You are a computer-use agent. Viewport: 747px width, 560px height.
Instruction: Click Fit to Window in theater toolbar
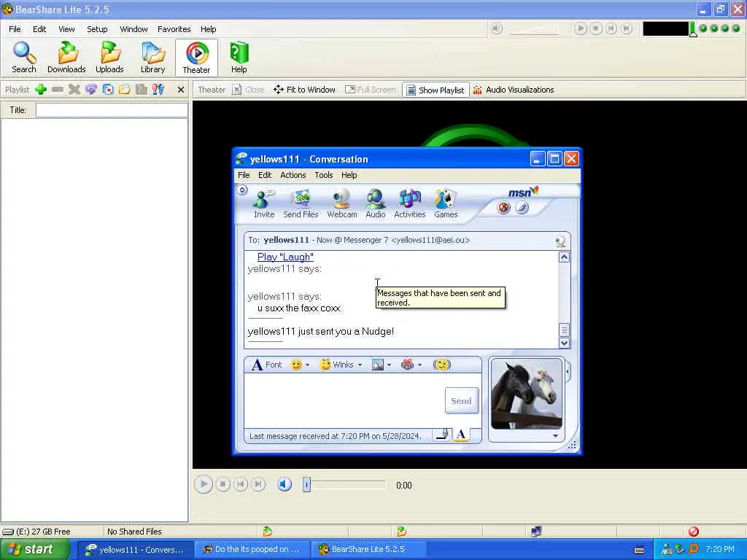tap(304, 90)
